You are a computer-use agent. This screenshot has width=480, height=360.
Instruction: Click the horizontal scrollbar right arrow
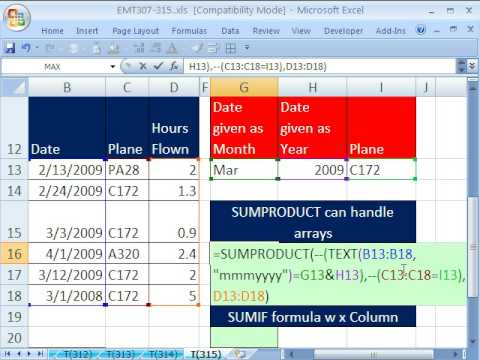click(456, 354)
